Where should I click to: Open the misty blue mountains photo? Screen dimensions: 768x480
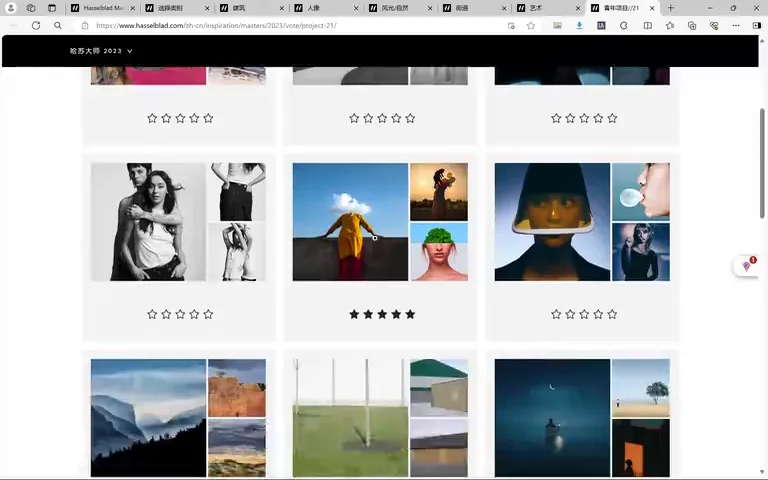(148, 418)
